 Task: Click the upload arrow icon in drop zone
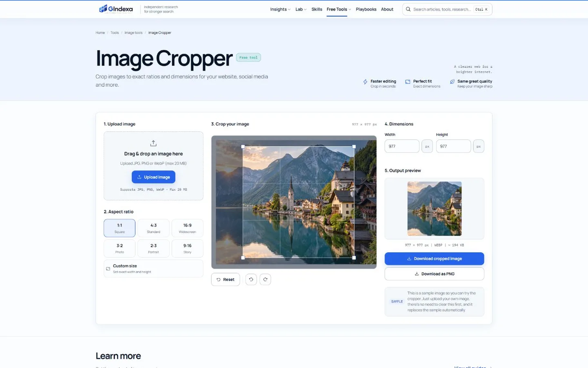click(154, 143)
